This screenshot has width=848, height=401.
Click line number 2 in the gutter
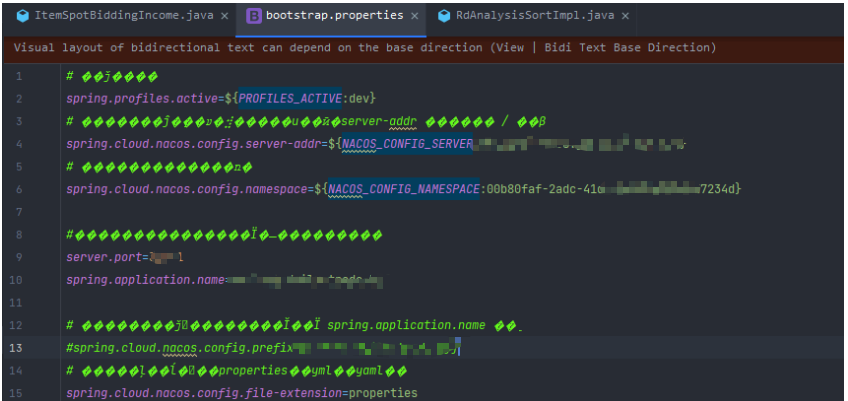(19, 99)
